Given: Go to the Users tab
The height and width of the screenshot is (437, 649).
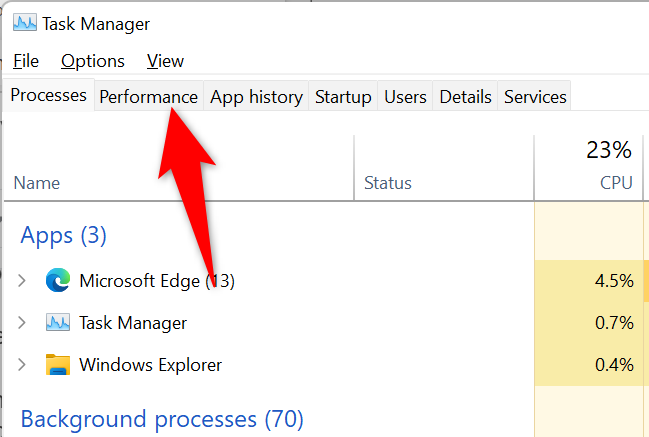Looking at the screenshot, I should tap(405, 97).
